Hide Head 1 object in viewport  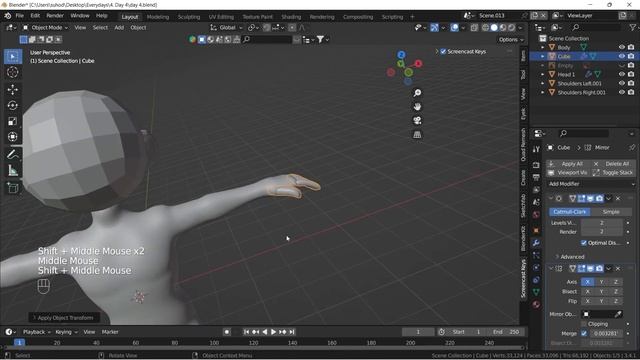point(622,74)
